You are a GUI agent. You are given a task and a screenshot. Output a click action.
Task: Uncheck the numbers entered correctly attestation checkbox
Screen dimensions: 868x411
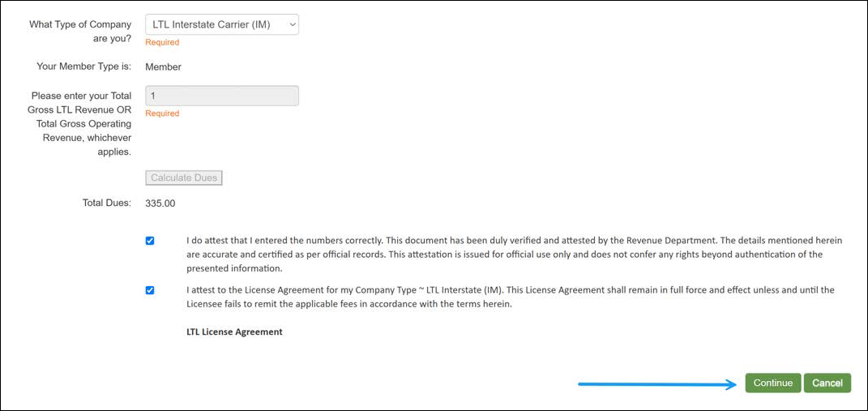point(150,241)
